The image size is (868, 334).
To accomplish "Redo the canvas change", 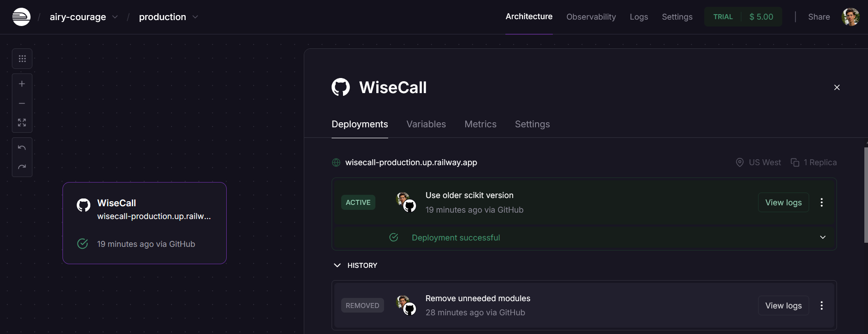I will (x=22, y=167).
